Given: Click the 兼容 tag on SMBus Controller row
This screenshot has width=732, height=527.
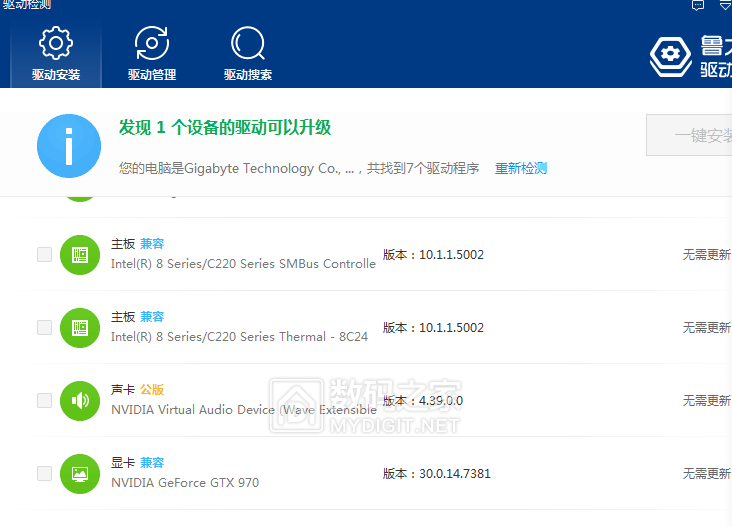Looking at the screenshot, I should coord(152,244).
